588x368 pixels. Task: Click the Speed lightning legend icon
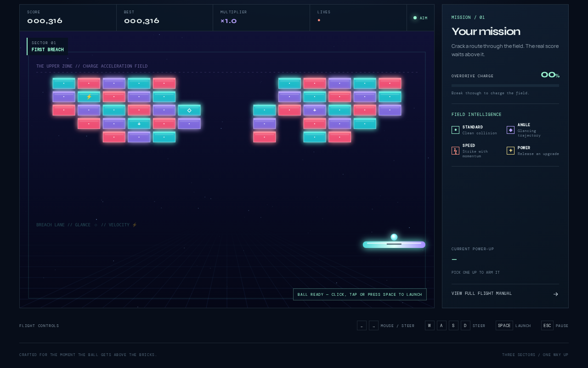[x=455, y=150]
